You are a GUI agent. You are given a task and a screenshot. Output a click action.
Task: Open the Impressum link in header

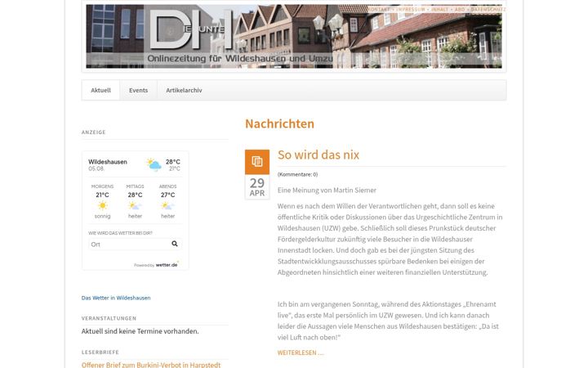(411, 9)
